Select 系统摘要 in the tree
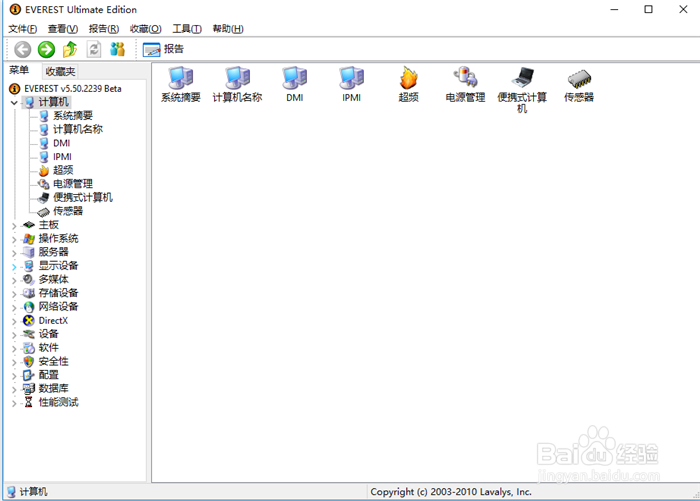Viewport: 700px width, 501px height. [73, 116]
